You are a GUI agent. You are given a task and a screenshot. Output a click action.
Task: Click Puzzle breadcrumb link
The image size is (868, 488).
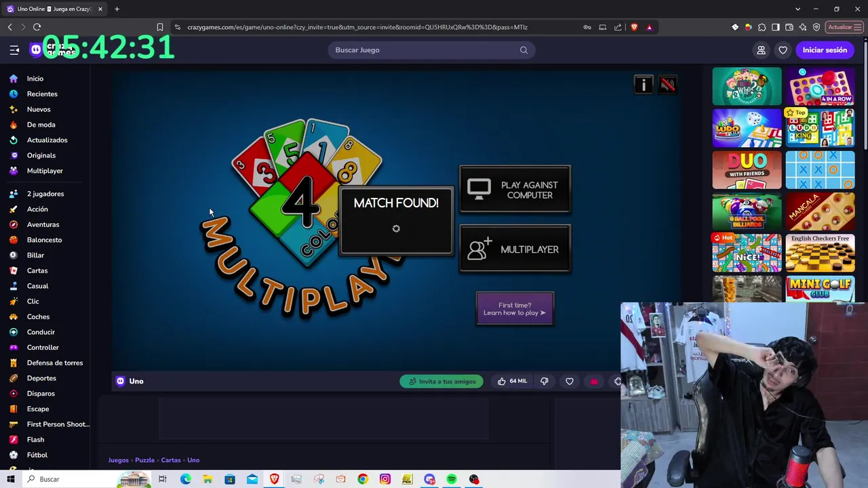click(x=144, y=460)
